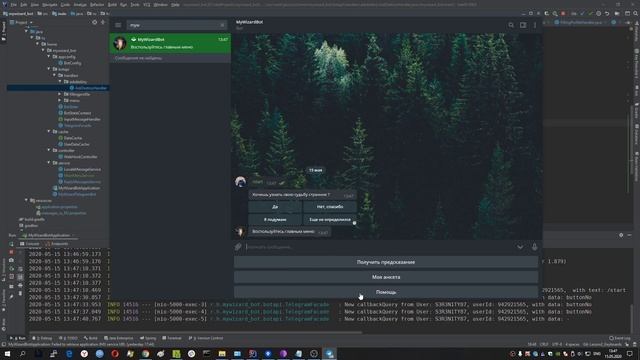Stop the running application with red square
Screen dimensions: 640x360
point(11,252)
